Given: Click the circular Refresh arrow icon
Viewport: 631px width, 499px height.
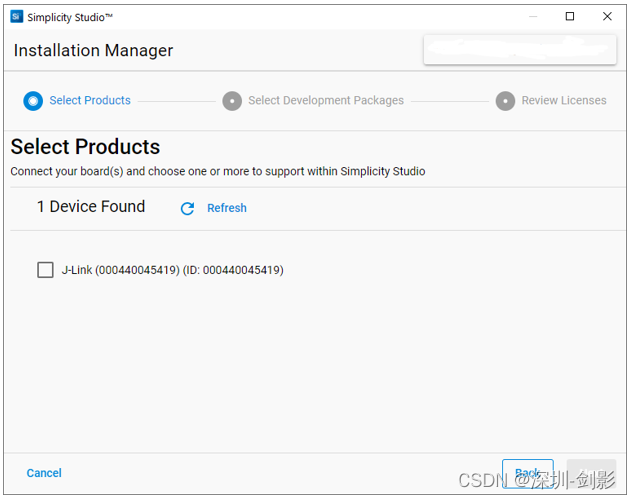Looking at the screenshot, I should 187,208.
